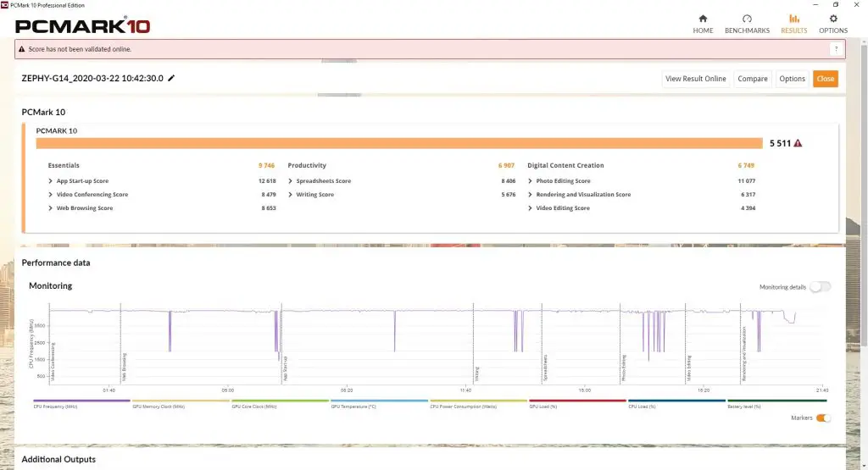Viewport: 868px width, 470px height.
Task: Switch to the RESULTS section
Action: pos(793,25)
